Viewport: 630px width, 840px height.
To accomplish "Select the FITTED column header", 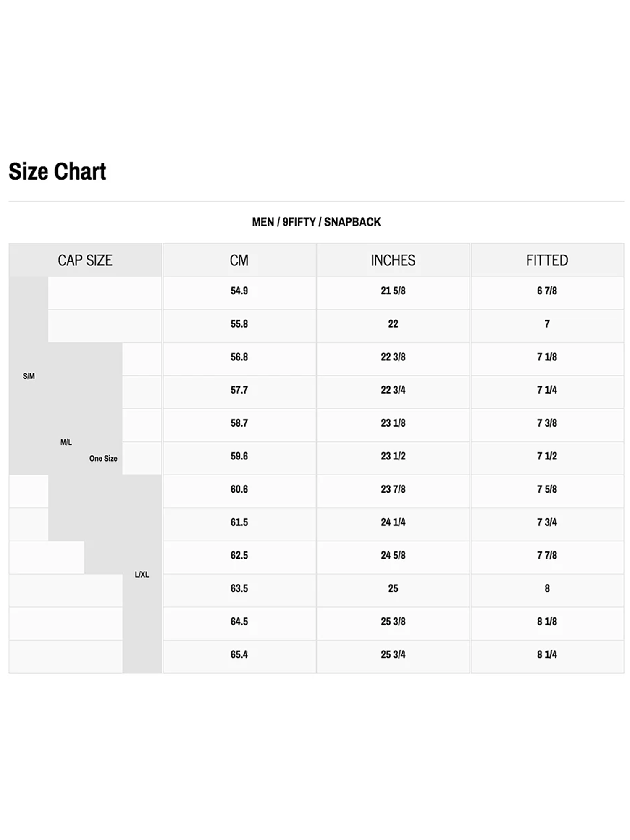I will [547, 260].
